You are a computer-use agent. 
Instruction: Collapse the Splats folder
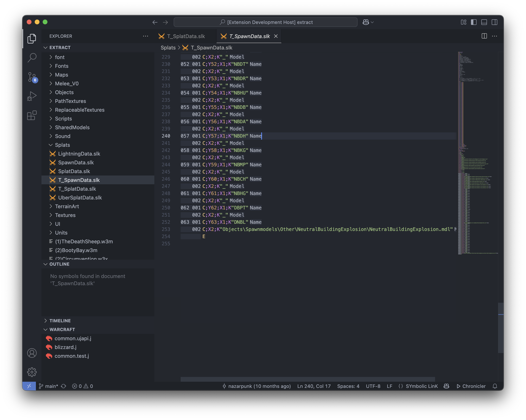[x=62, y=145]
